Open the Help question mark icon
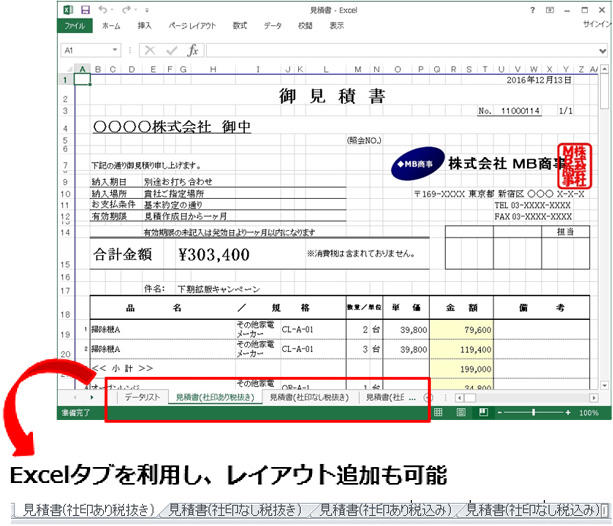The height and width of the screenshot is (526, 613). pos(532,10)
